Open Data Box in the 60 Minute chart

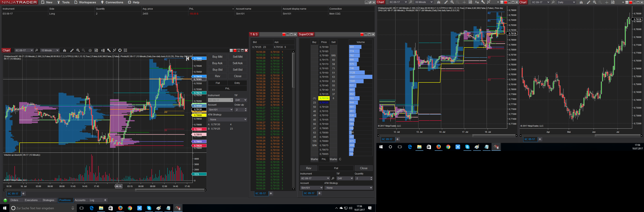pos(470,2)
